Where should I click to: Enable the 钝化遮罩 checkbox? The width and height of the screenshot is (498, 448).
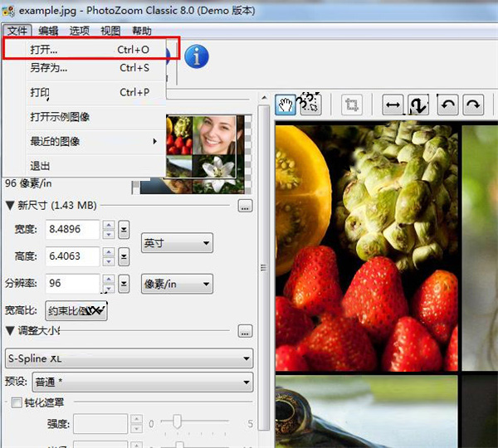[17, 402]
